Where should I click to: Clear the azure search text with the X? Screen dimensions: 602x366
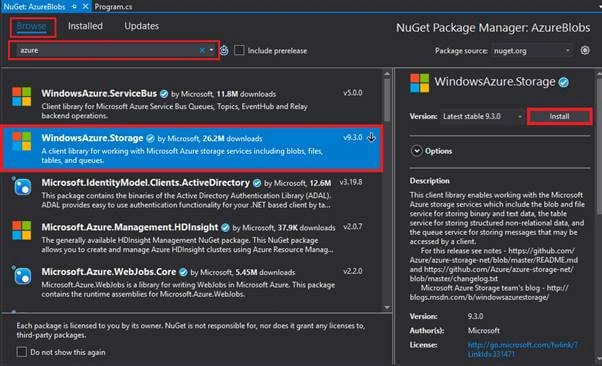202,50
